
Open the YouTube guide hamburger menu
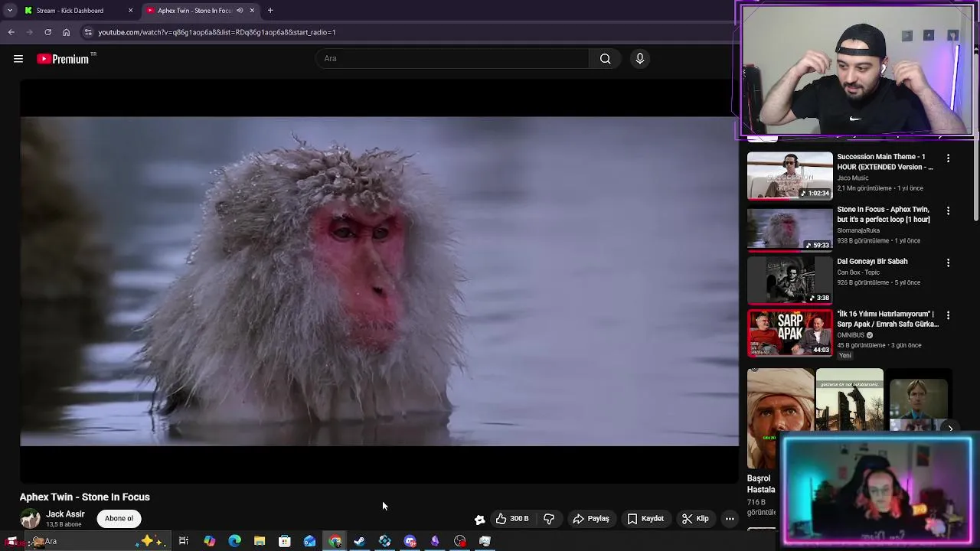18,59
